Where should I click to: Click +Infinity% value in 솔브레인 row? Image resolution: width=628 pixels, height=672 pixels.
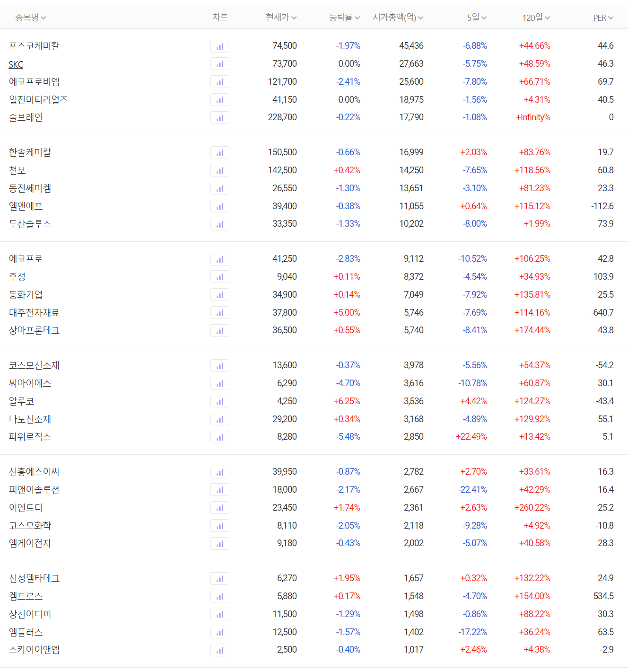pyautogui.click(x=533, y=117)
